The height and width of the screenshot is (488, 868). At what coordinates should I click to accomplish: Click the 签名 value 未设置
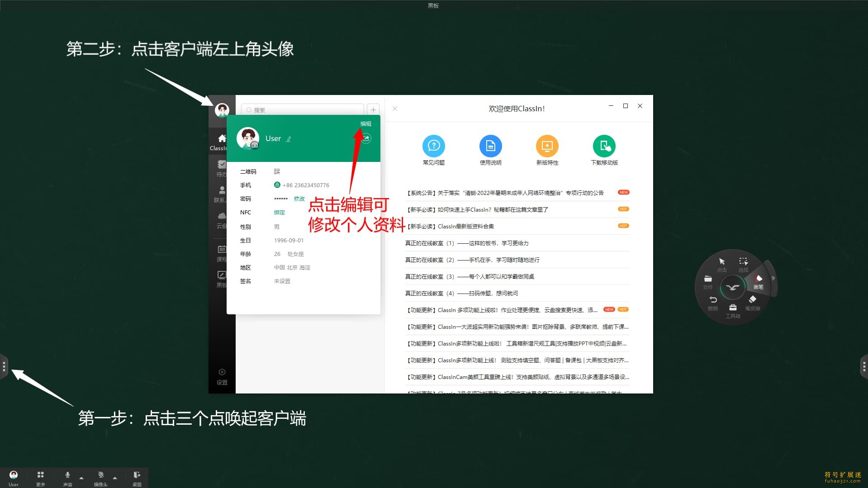pyautogui.click(x=282, y=281)
